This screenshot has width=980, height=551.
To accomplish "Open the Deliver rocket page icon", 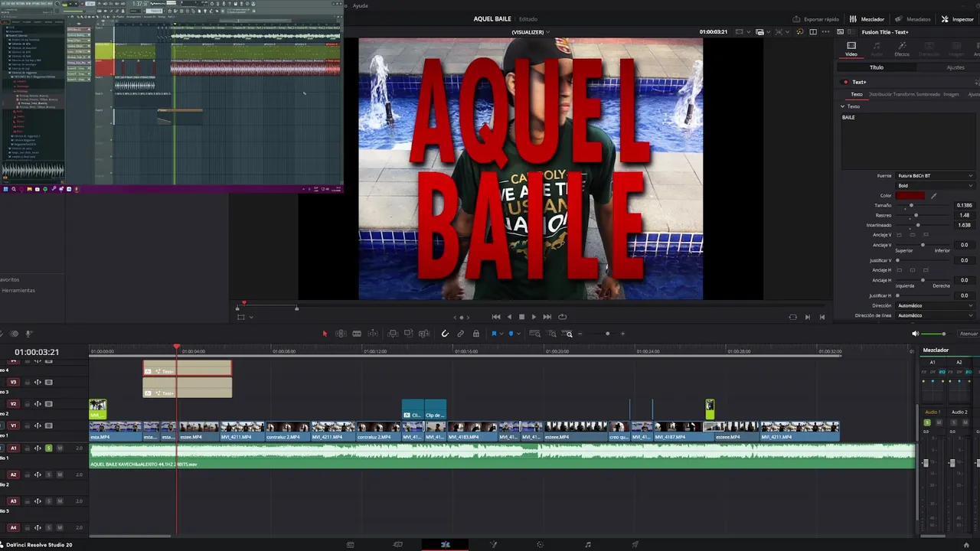I will pos(635,544).
